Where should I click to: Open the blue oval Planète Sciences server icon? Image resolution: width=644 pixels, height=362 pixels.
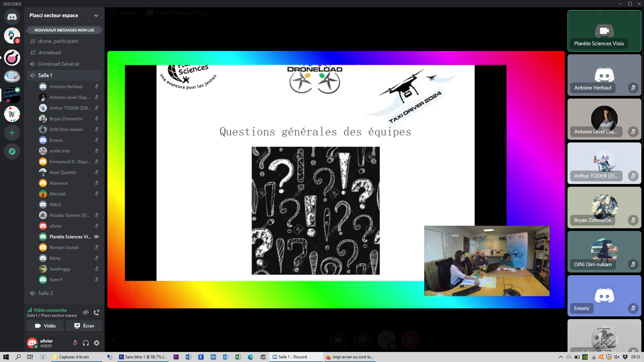(x=12, y=76)
